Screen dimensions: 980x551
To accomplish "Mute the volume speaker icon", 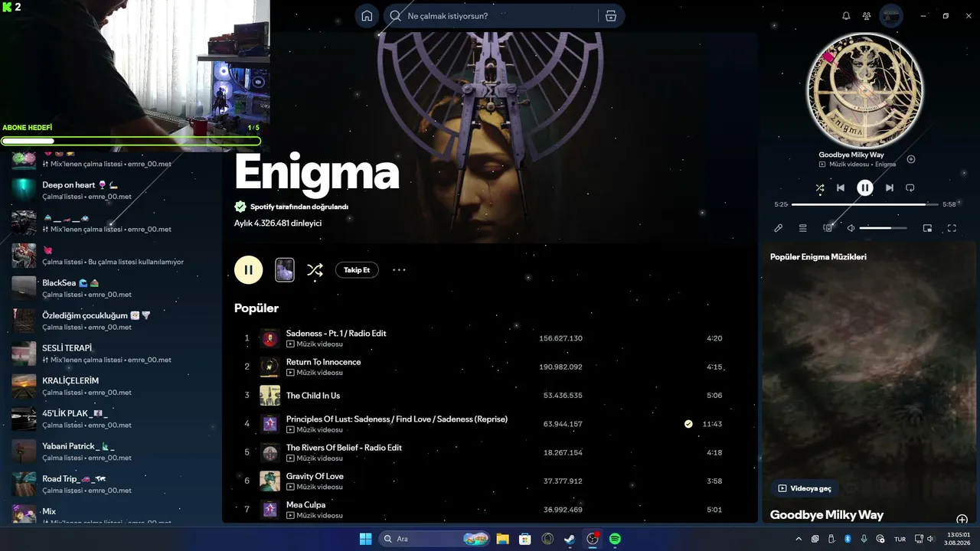I will point(851,228).
